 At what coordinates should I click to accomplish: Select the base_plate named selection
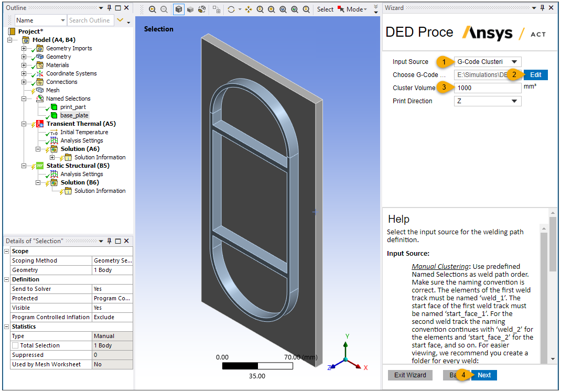pos(74,115)
